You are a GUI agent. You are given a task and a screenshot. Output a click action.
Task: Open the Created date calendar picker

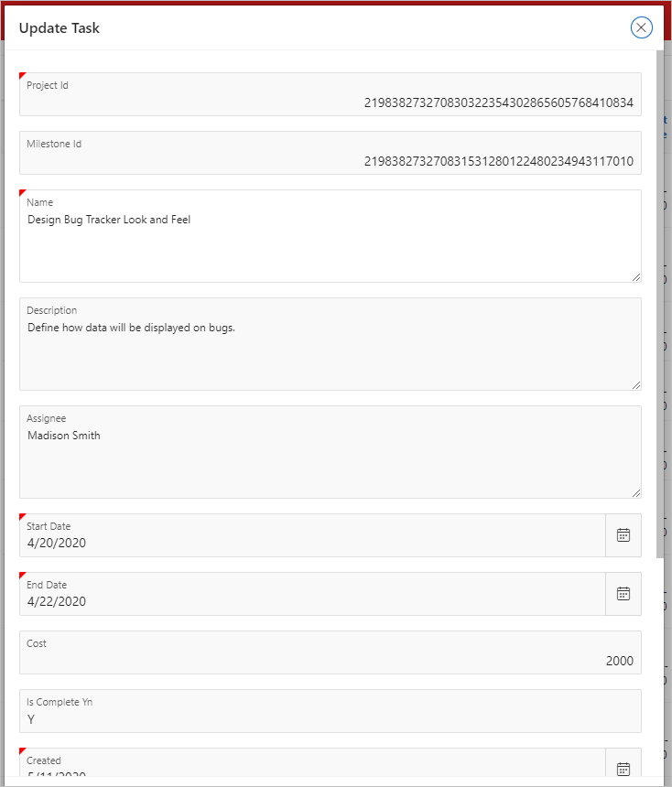point(623,769)
